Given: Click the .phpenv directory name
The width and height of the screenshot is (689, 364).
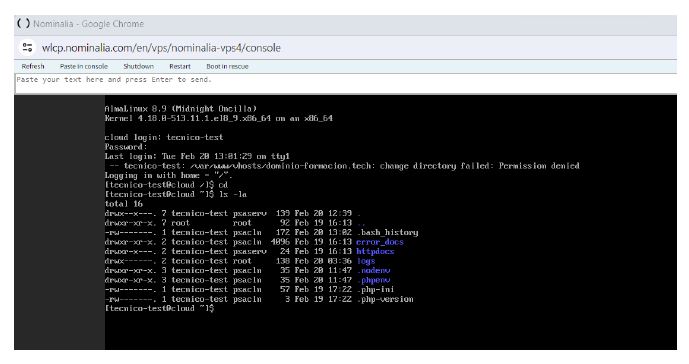Looking at the screenshot, I should (x=373, y=280).
